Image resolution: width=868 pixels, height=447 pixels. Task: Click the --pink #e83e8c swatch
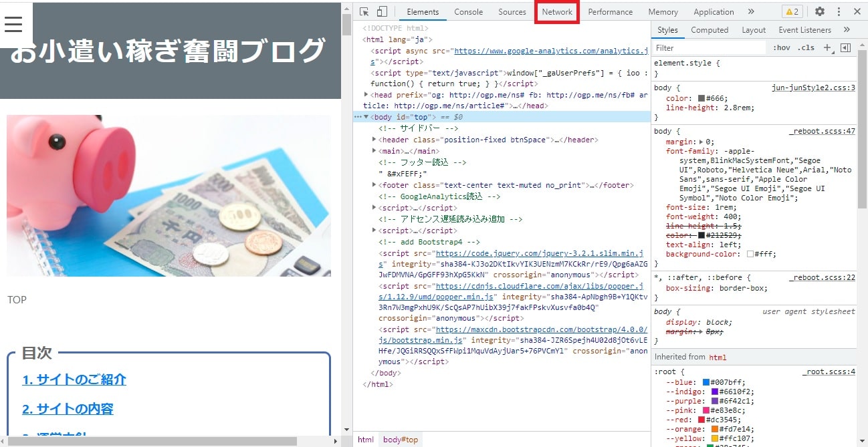tap(706, 410)
